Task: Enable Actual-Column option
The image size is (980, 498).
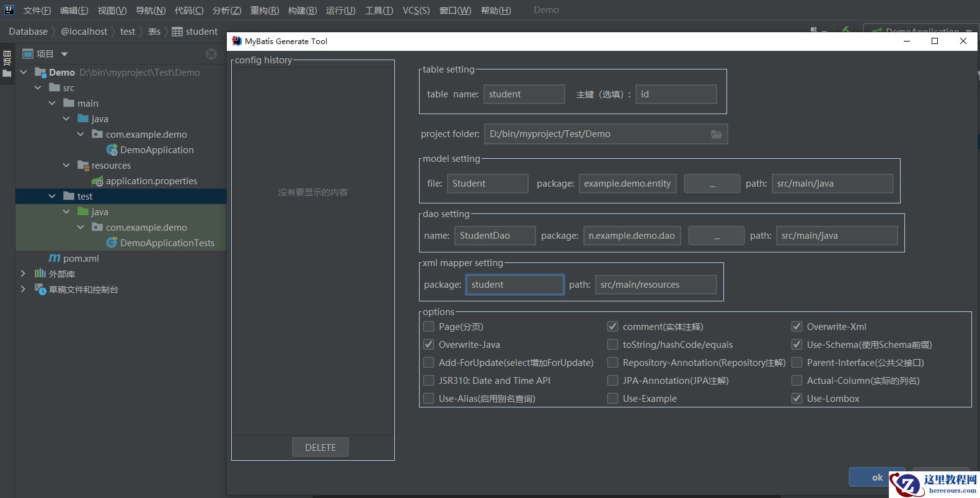Action: [x=797, y=380]
